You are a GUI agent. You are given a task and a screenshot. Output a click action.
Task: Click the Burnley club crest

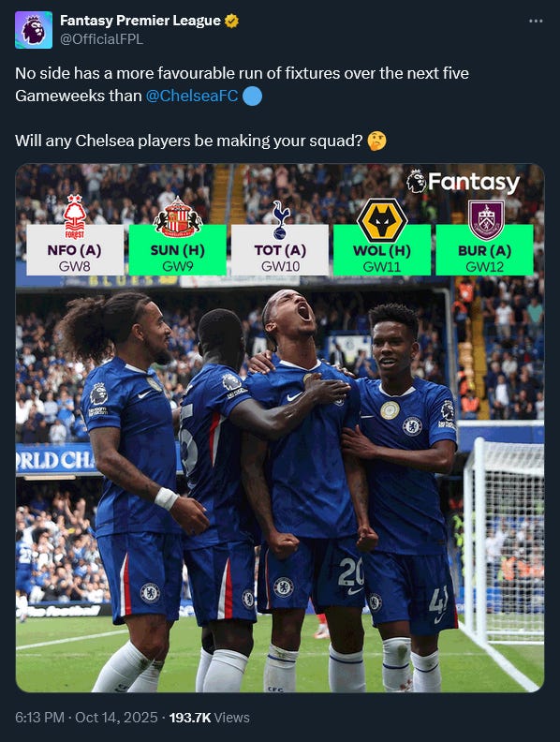coord(486,219)
